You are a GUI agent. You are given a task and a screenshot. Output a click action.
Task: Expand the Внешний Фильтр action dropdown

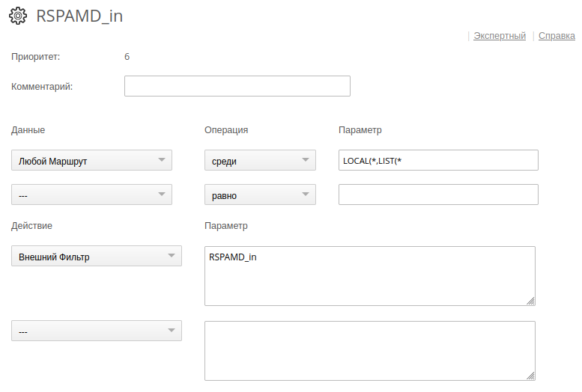(x=96, y=257)
